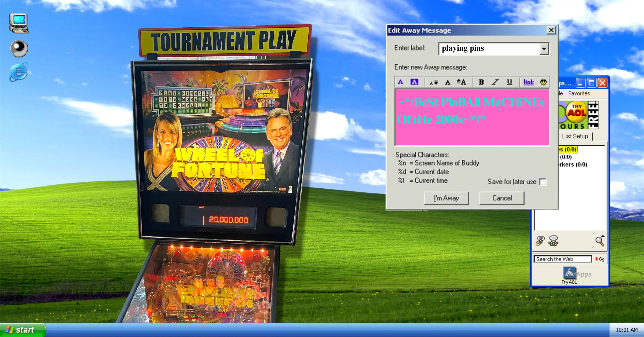Click the I'm Away button
Viewport: 644px width, 337px height.
(x=446, y=198)
